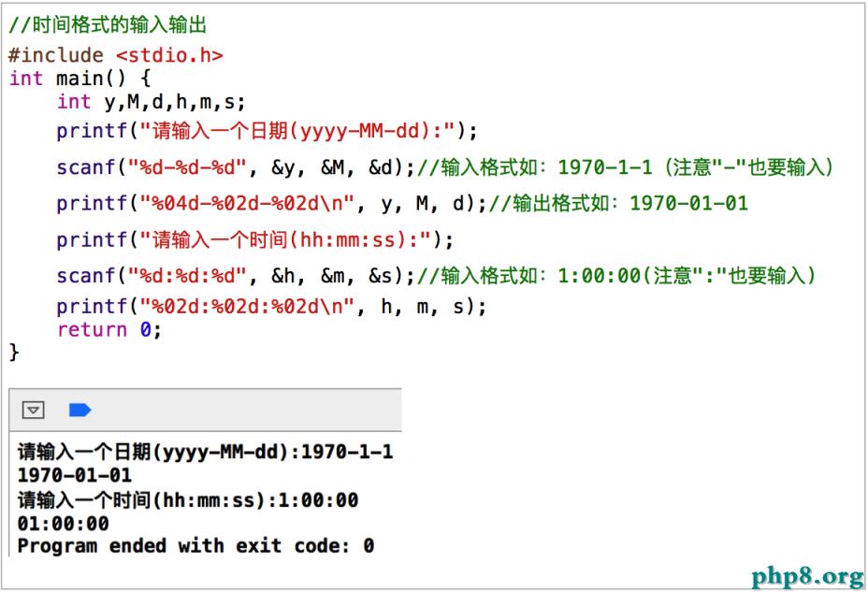Click the 1970-01-01 output format comment
Image resolution: width=868 pixels, height=592 pixels.
click(618, 203)
